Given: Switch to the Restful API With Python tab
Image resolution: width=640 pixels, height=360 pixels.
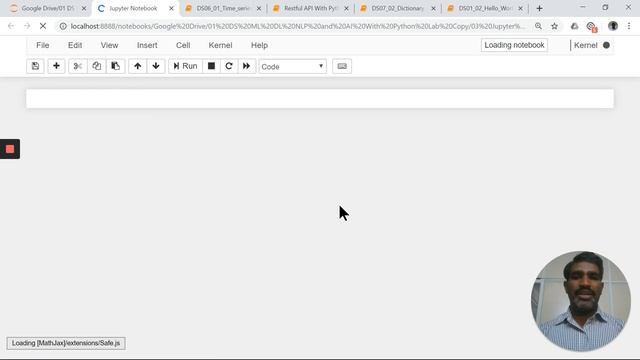Looking at the screenshot, I should 311,8.
